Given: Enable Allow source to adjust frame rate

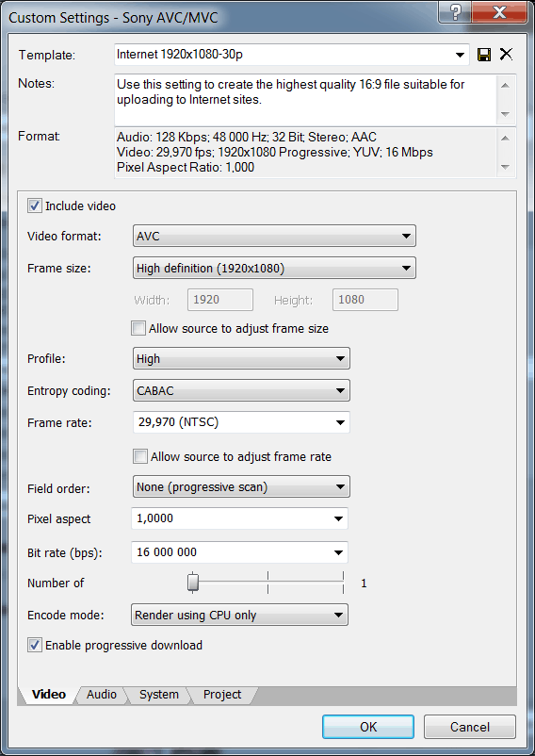Looking at the screenshot, I should (140, 456).
